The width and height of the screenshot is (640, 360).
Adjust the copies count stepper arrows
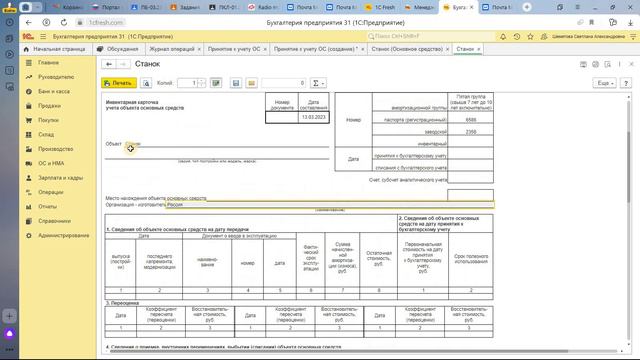tap(202, 83)
